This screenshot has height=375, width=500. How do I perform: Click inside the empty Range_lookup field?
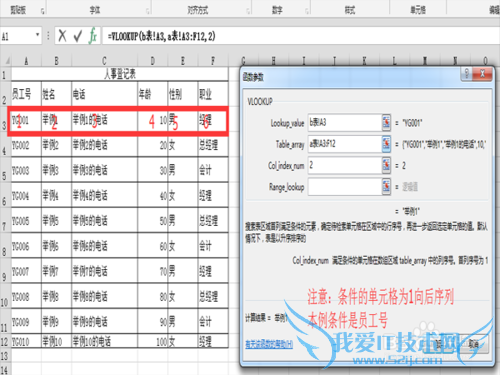coord(345,187)
